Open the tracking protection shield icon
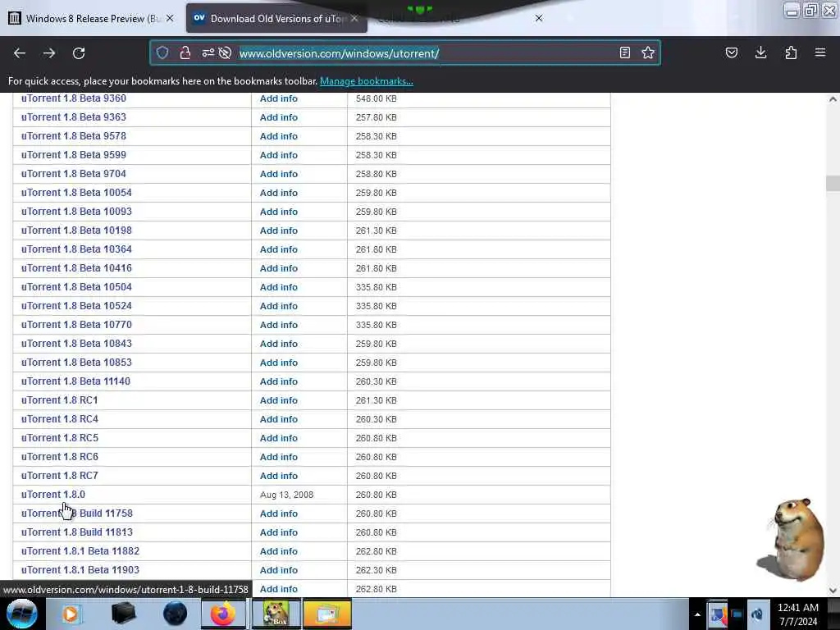The image size is (840, 630). click(162, 52)
